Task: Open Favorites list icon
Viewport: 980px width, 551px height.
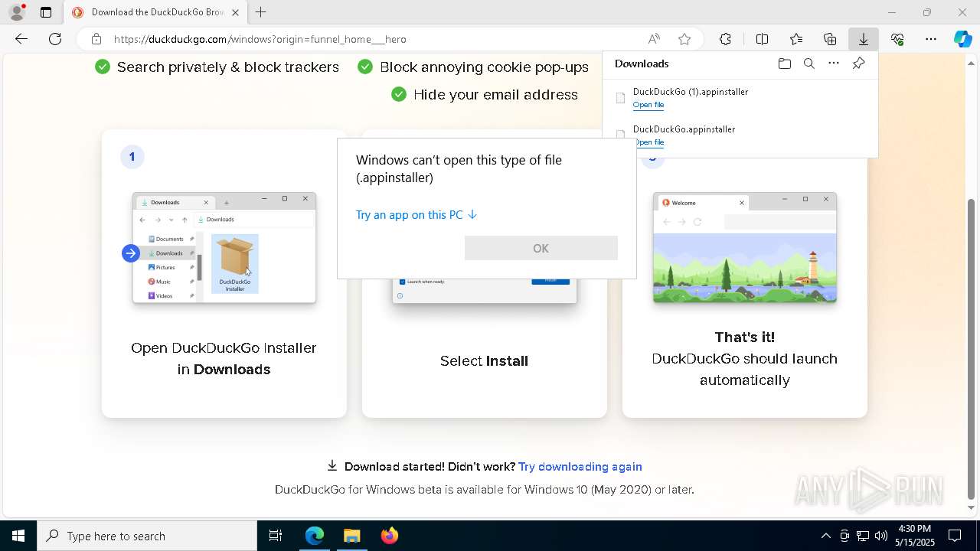Action: (x=796, y=39)
